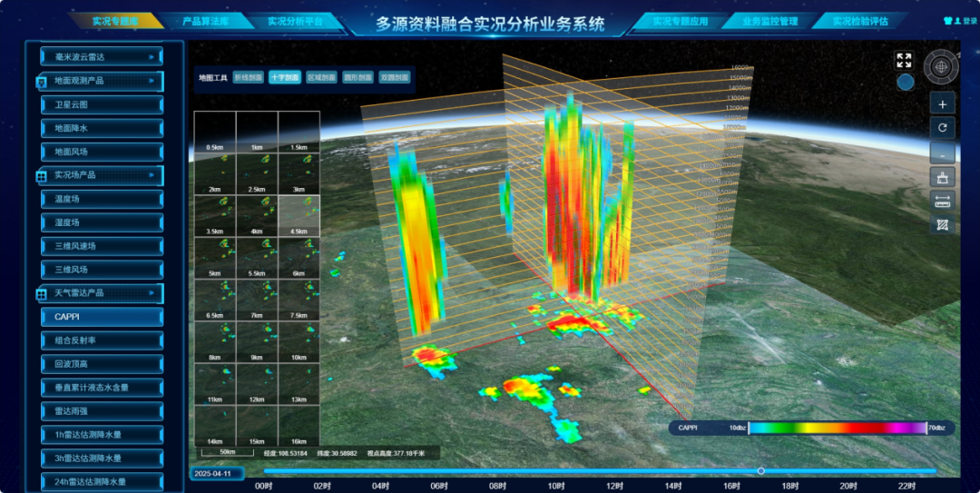Screen dimensions: 980x493
Task: Zoom in with the plus button
Action: [943, 104]
